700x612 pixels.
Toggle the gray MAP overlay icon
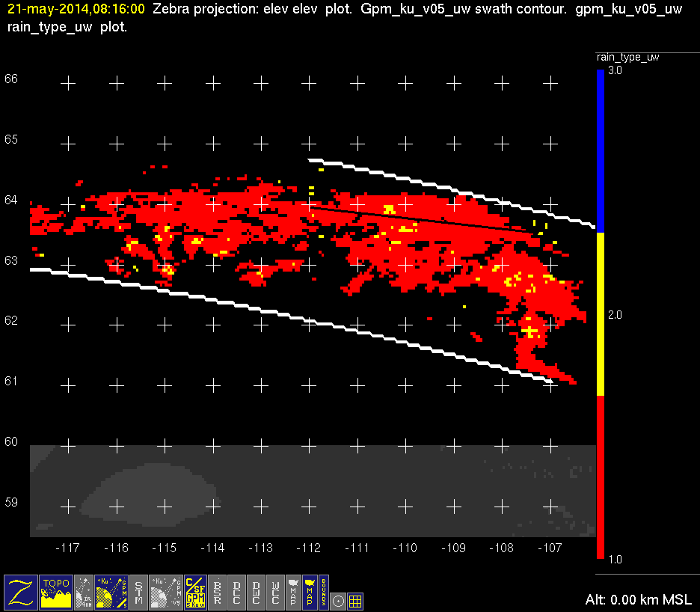(x=293, y=592)
